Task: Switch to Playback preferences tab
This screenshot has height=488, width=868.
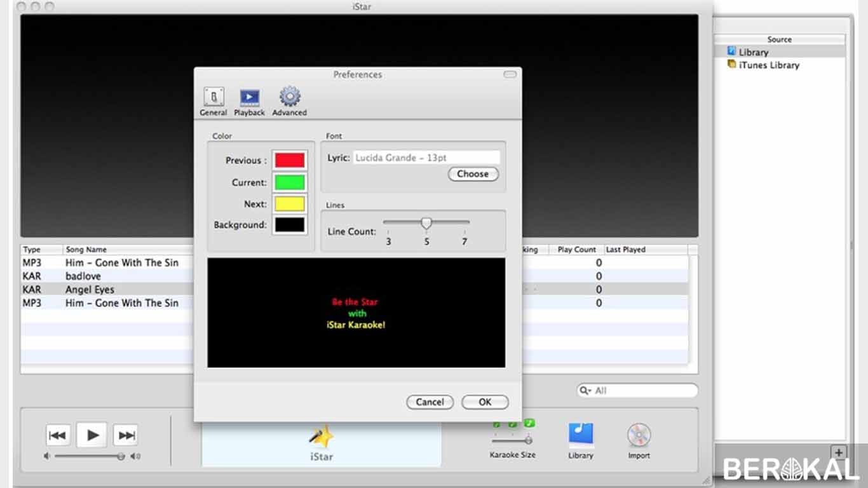Action: pyautogui.click(x=249, y=102)
